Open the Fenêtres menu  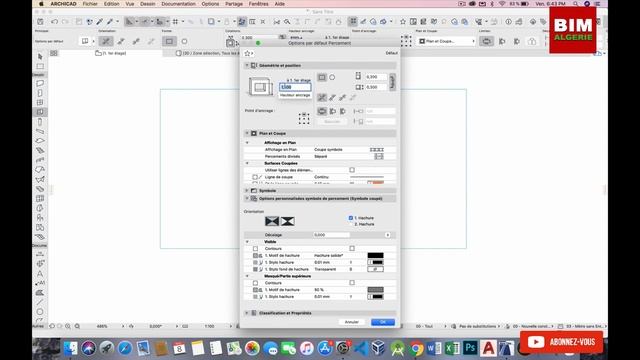(259, 4)
